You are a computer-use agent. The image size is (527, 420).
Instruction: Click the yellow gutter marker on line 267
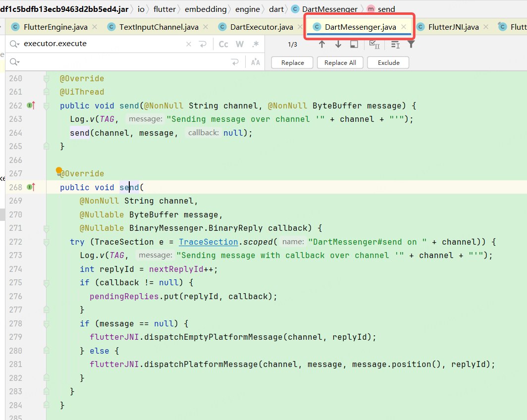59,170
